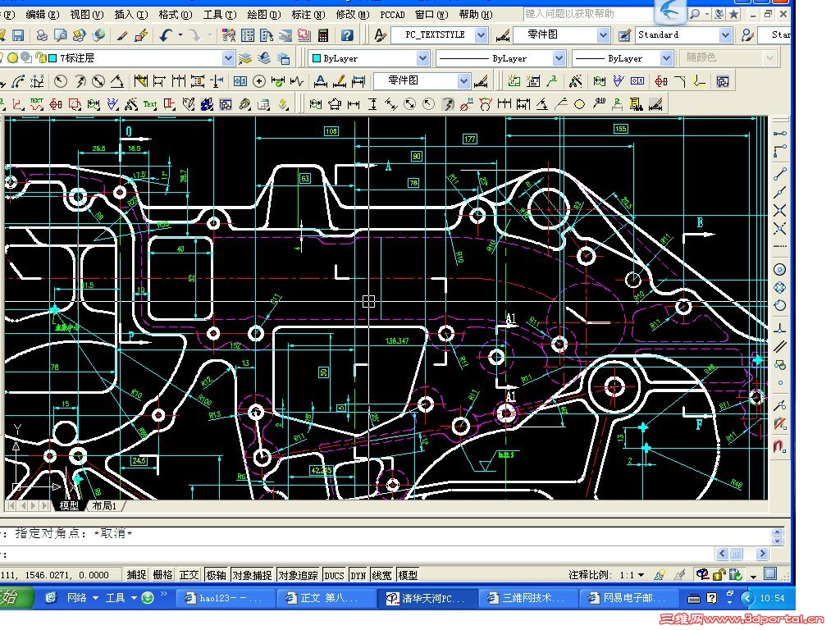Image resolution: width=840 pixels, height=630 pixels.
Task: Expand the top-row 零件图 dimension style dropdown
Action: tap(603, 35)
